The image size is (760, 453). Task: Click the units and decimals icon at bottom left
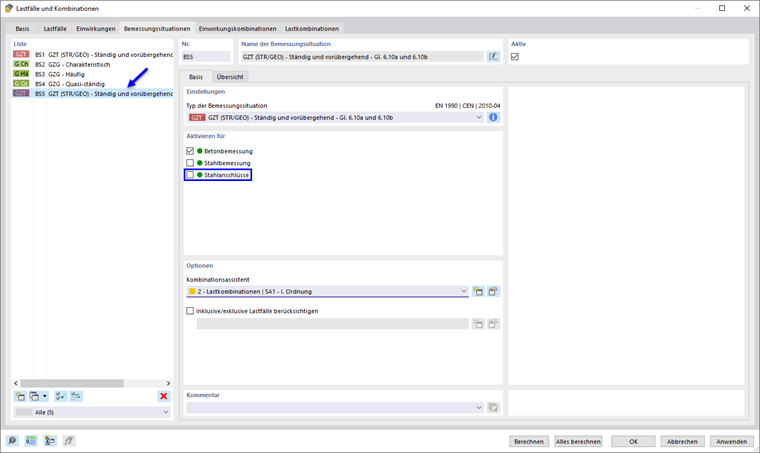pyautogui.click(x=31, y=440)
